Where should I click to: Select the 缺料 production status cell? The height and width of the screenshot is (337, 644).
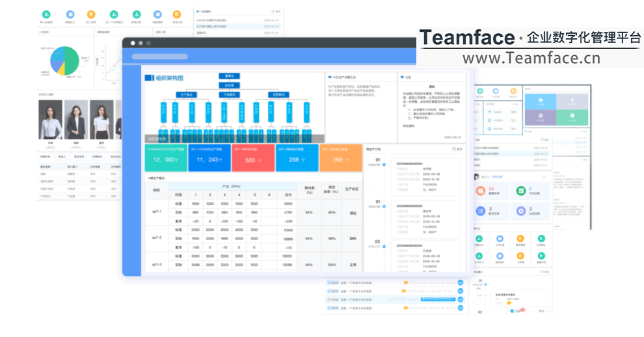353,238
